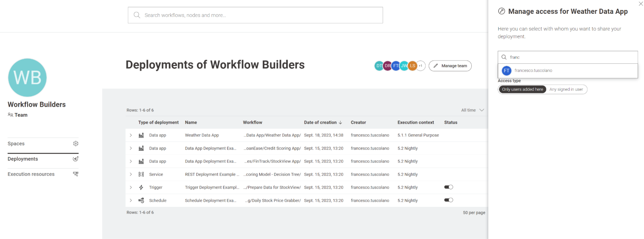Viewport: 644px width, 239px height.
Task: Expand the Weather Data App row
Action: 131,135
